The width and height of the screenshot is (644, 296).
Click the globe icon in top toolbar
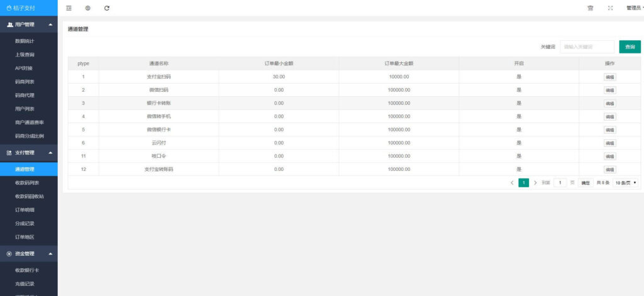click(87, 8)
